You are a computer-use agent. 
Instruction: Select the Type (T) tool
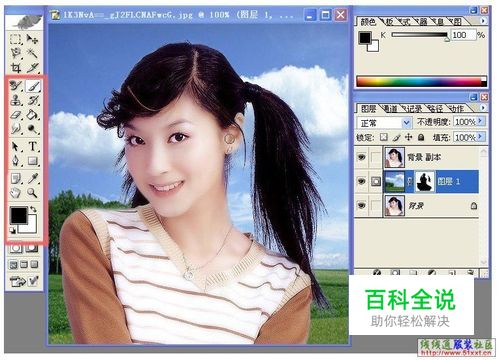tap(33, 146)
